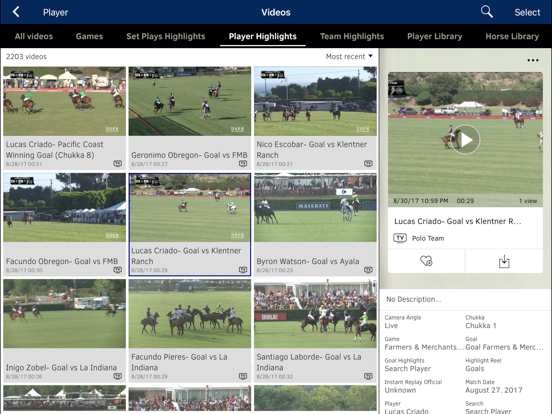Open Santiago Laborde Goal vs La Indiana thumbnail

tap(315, 314)
